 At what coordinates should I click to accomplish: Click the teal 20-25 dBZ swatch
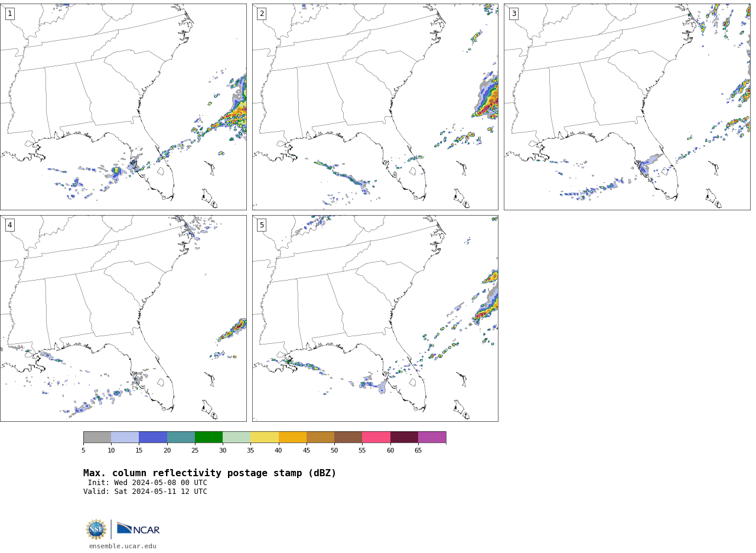(x=181, y=437)
